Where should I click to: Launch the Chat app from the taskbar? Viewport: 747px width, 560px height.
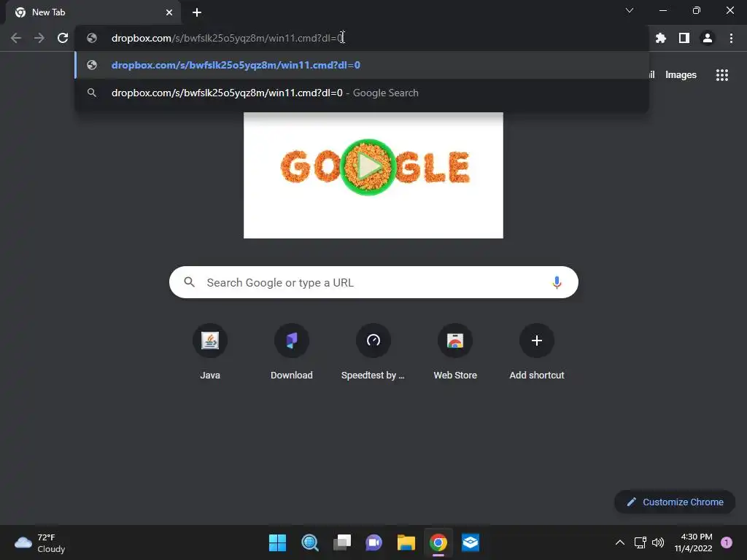coord(374,542)
